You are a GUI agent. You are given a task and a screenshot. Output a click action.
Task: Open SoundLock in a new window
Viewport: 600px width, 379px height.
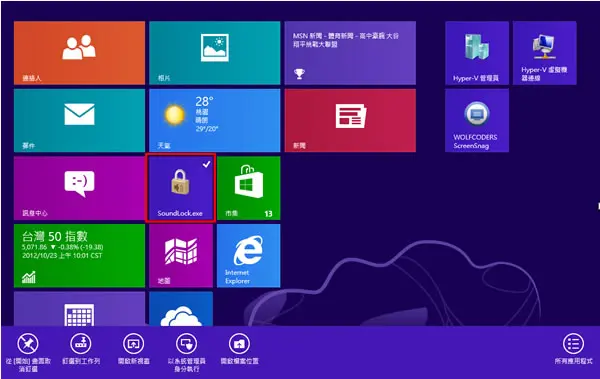(x=134, y=349)
